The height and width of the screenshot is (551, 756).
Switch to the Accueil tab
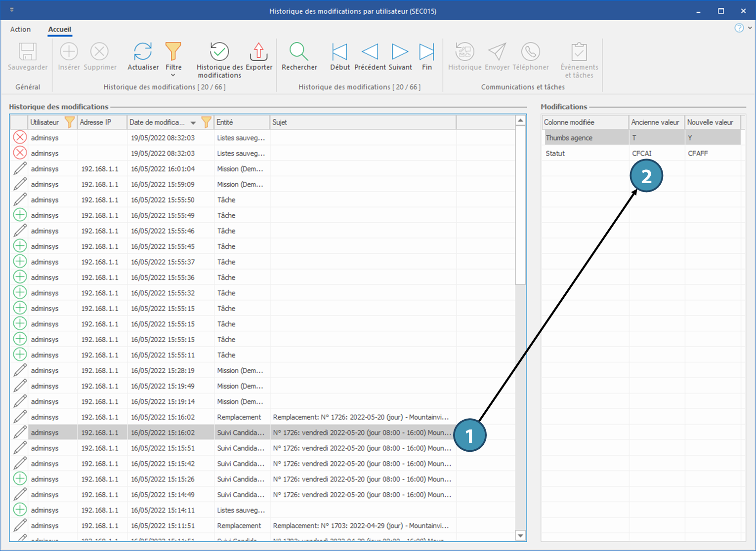pyautogui.click(x=59, y=29)
